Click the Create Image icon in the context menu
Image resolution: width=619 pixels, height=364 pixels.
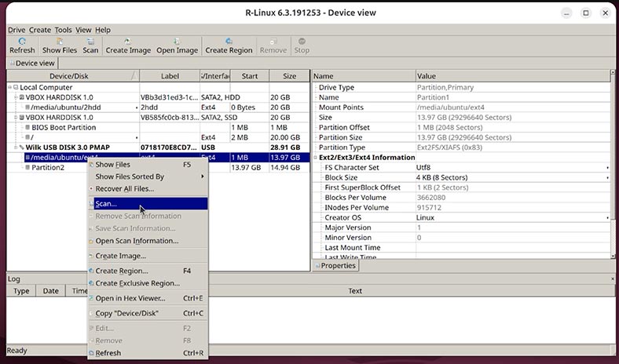(x=91, y=256)
